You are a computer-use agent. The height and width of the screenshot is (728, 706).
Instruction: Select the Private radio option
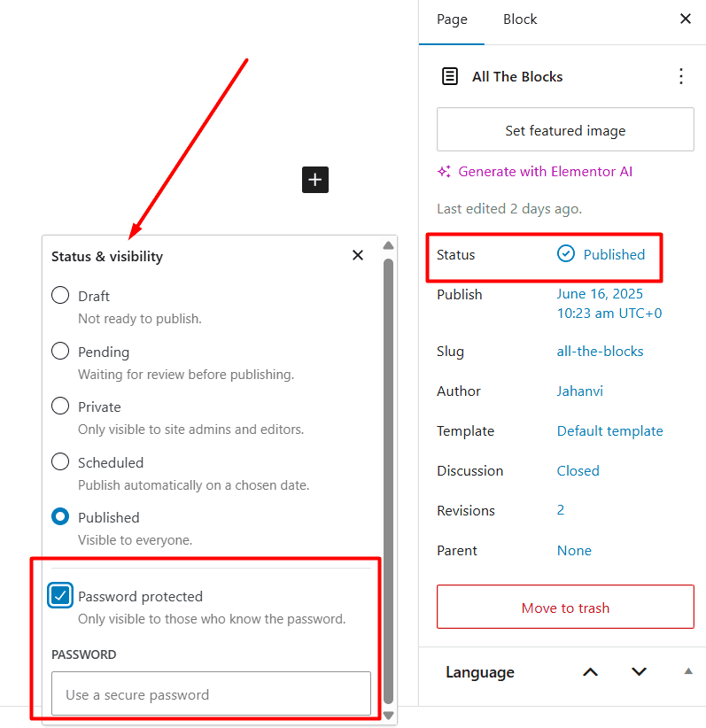(60, 406)
